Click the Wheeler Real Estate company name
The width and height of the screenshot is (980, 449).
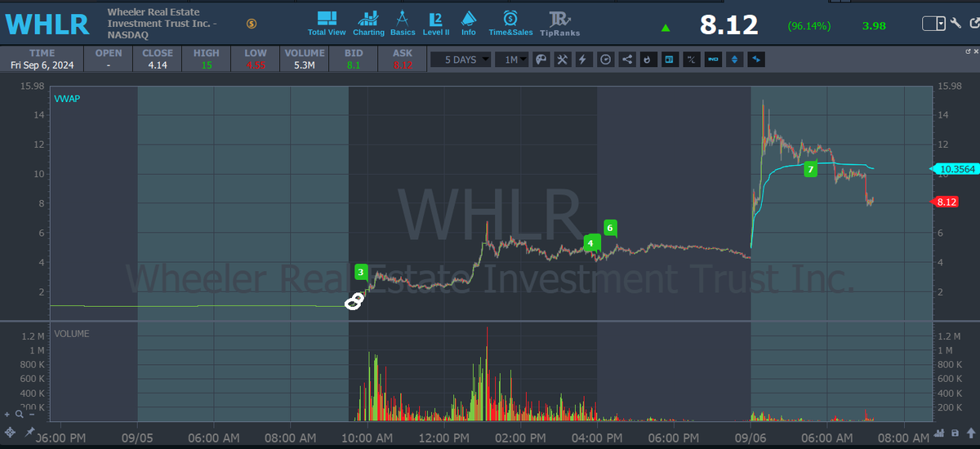point(162,24)
